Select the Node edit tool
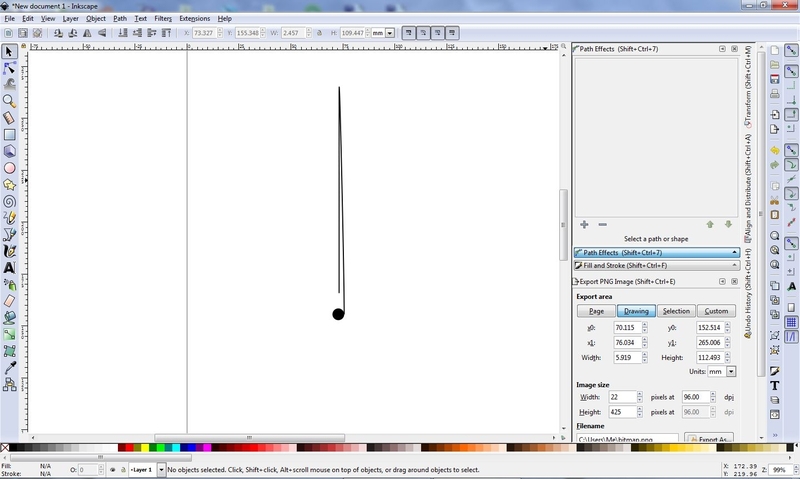 (x=10, y=68)
